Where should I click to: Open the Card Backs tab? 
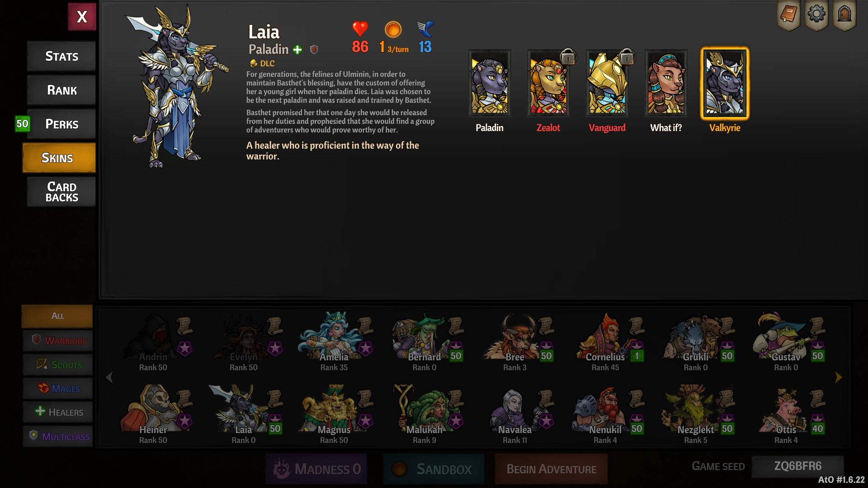(x=61, y=192)
